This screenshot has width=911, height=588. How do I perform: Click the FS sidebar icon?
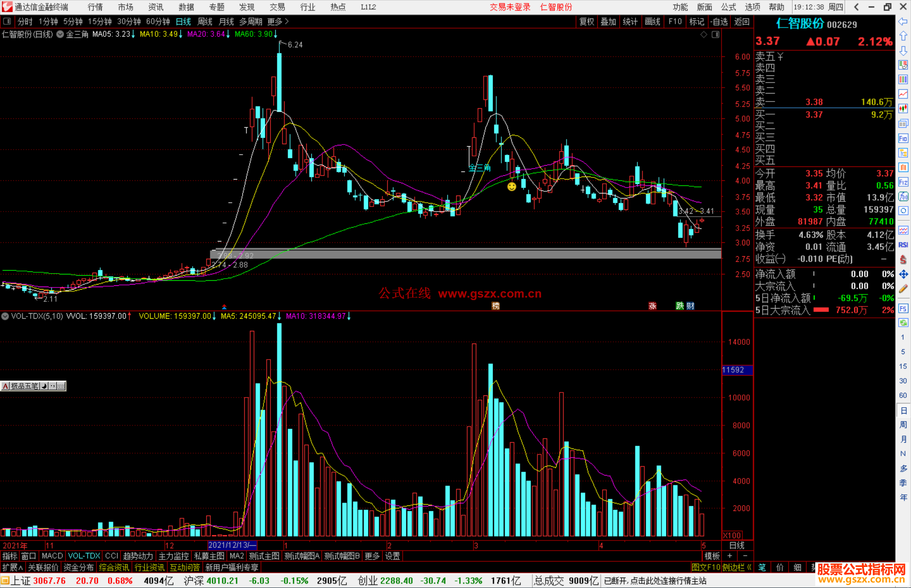[x=903, y=309]
